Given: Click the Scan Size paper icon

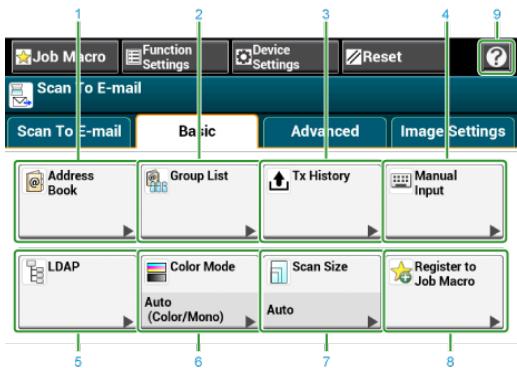Looking at the screenshot, I should 278,272.
